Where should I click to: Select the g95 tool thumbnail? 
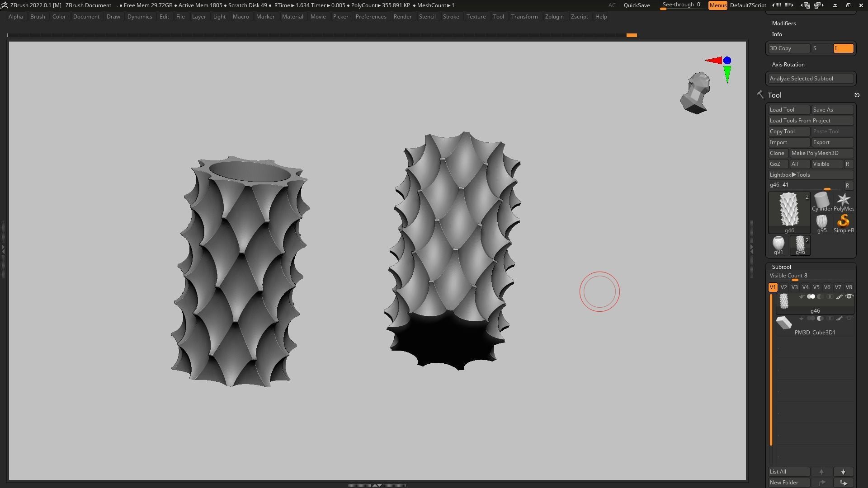(x=821, y=221)
